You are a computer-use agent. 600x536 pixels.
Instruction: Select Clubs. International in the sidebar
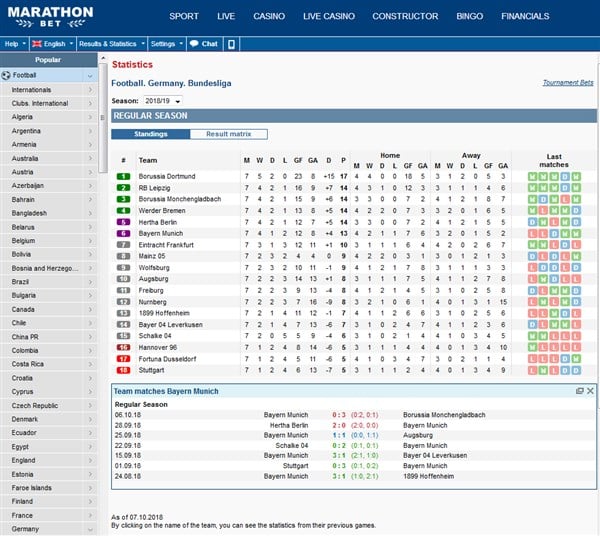40,103
